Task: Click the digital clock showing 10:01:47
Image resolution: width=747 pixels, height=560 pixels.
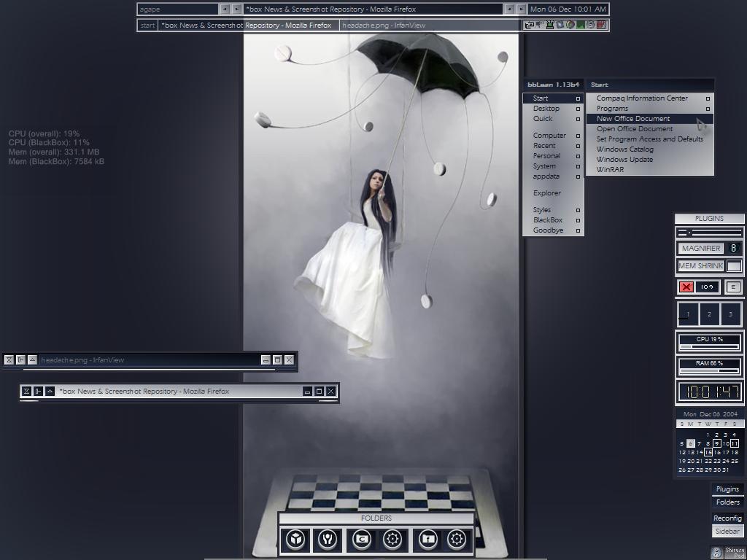Action: 709,392
